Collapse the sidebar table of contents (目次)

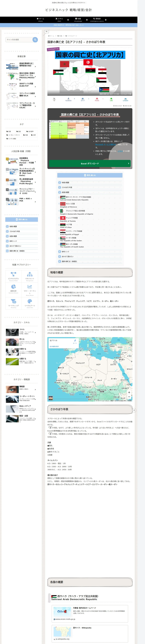[x=22, y=219]
